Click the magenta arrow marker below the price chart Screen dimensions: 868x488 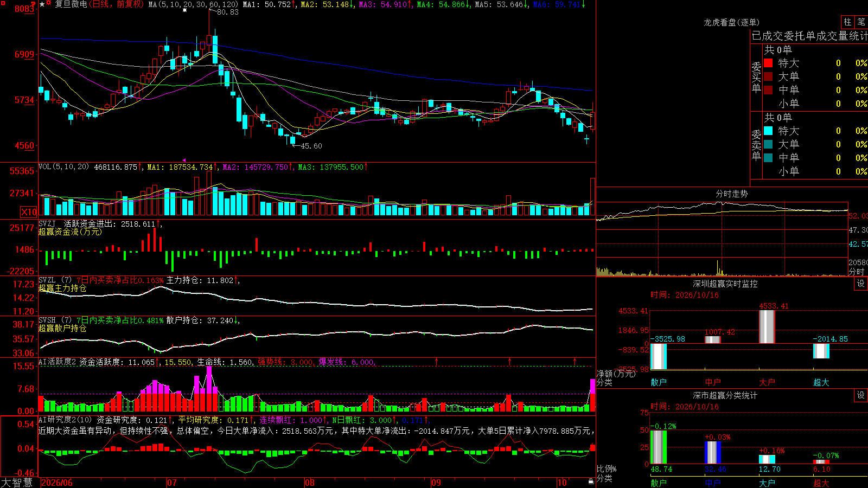point(184,160)
